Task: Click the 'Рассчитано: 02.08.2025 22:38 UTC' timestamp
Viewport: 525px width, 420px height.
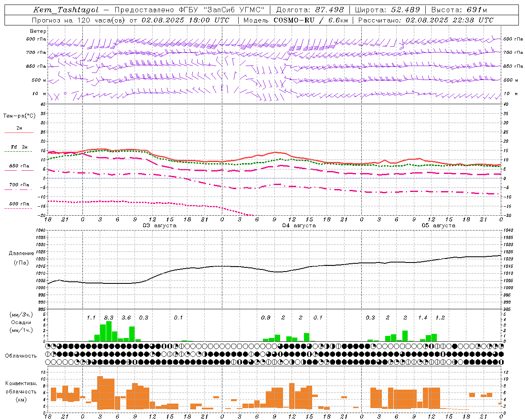Action: (426, 20)
